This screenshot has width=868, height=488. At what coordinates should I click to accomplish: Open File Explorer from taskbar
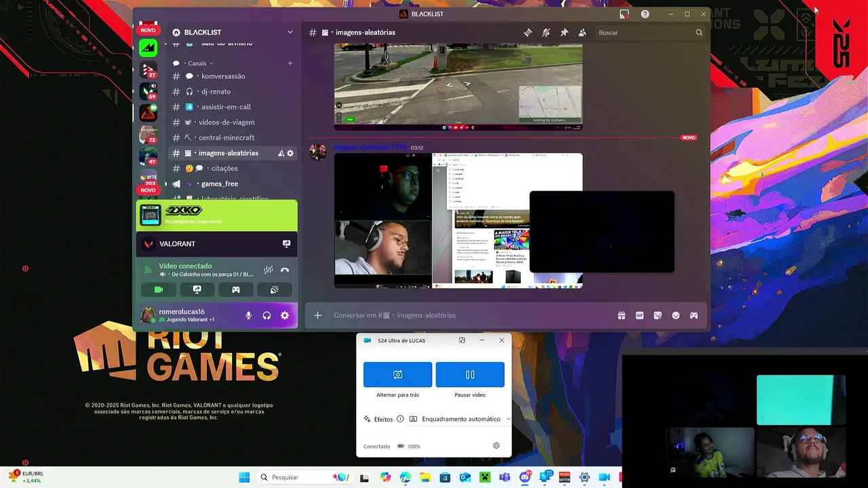point(425,477)
